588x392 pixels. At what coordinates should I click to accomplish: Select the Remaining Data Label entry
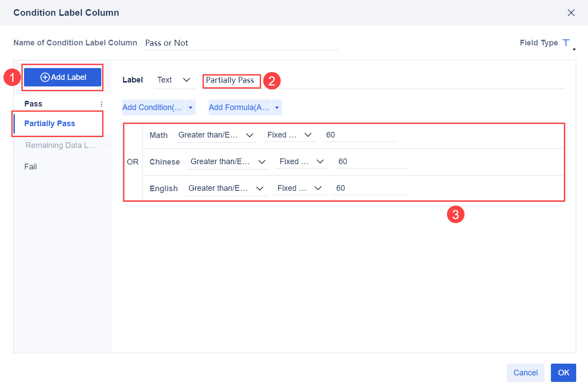[60, 145]
